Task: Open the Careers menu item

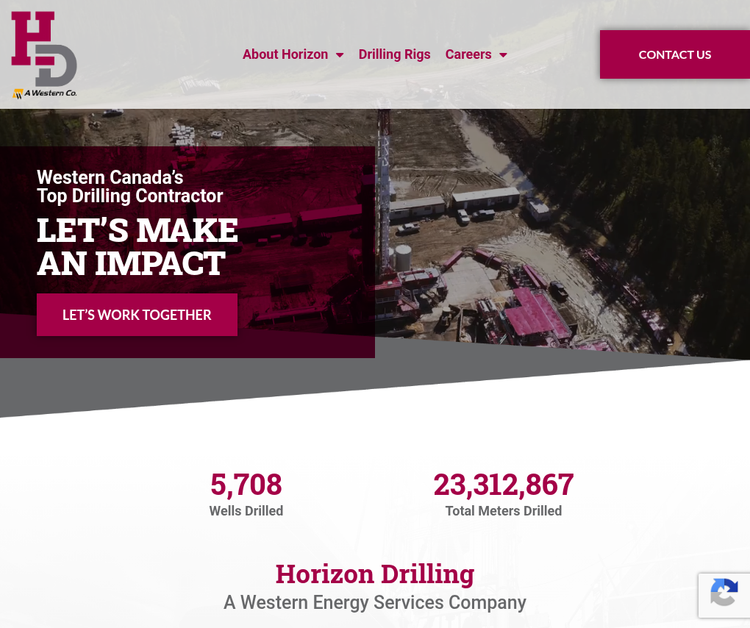Action: [x=468, y=55]
